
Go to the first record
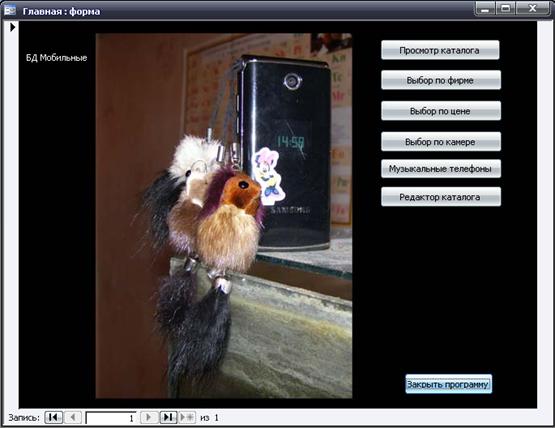[53, 417]
